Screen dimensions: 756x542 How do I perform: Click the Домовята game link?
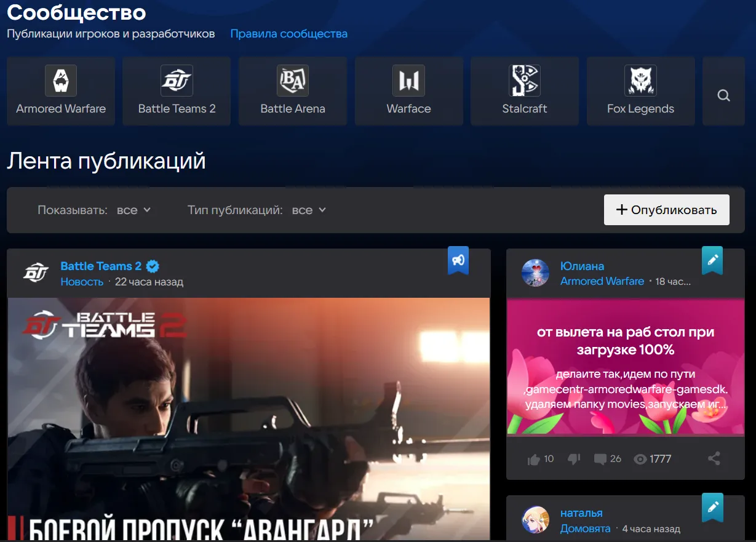pos(586,528)
